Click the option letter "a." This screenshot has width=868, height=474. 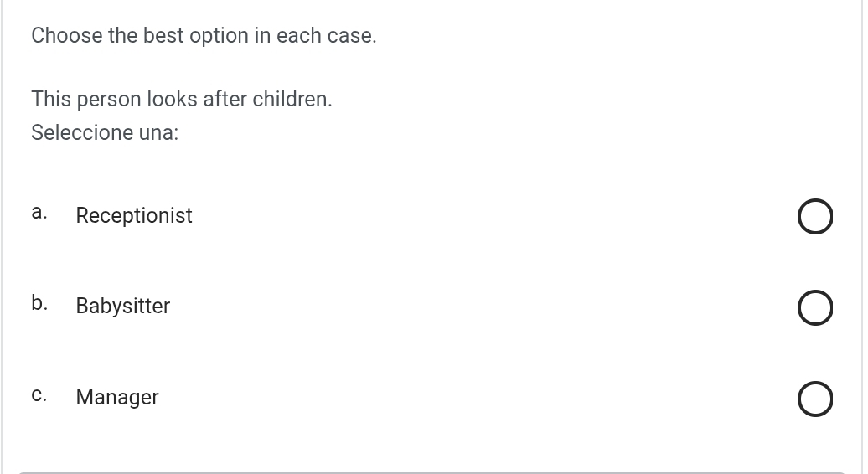coord(39,213)
